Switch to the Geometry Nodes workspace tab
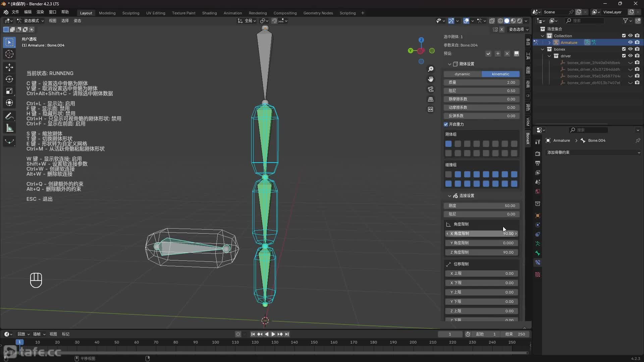Viewport: 644px width, 362px height. [x=318, y=13]
